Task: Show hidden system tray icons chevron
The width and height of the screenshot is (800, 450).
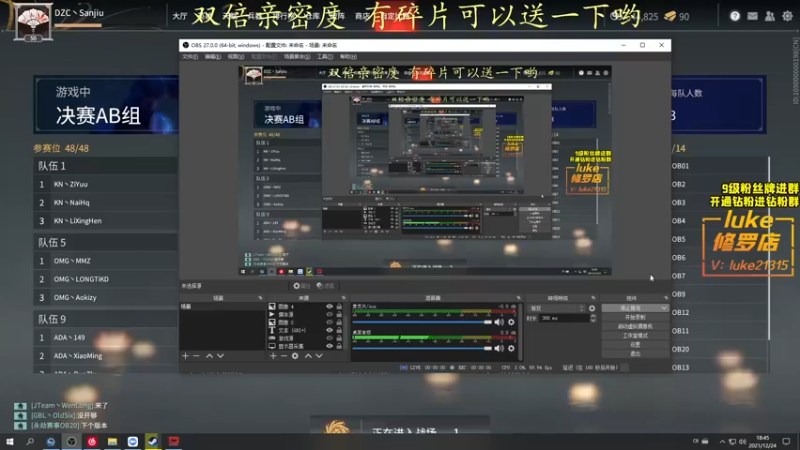Action: point(722,441)
